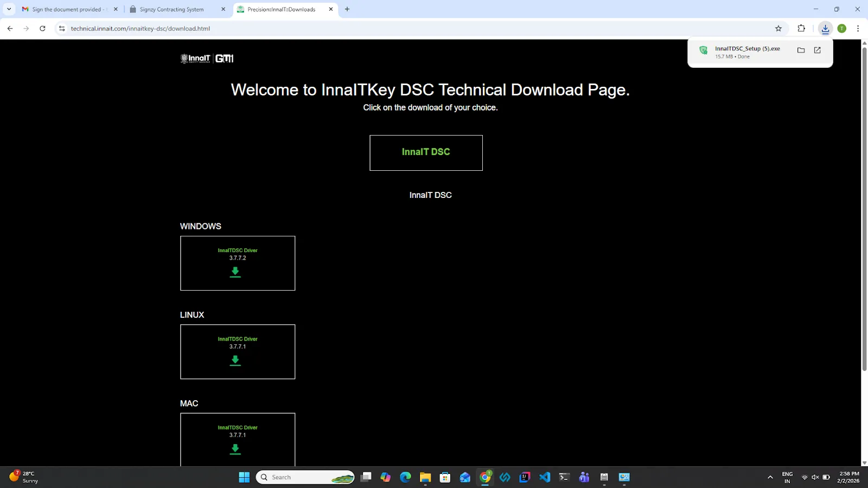Expand the tab search dropdown arrow
This screenshot has height=488, width=868.
(9, 9)
